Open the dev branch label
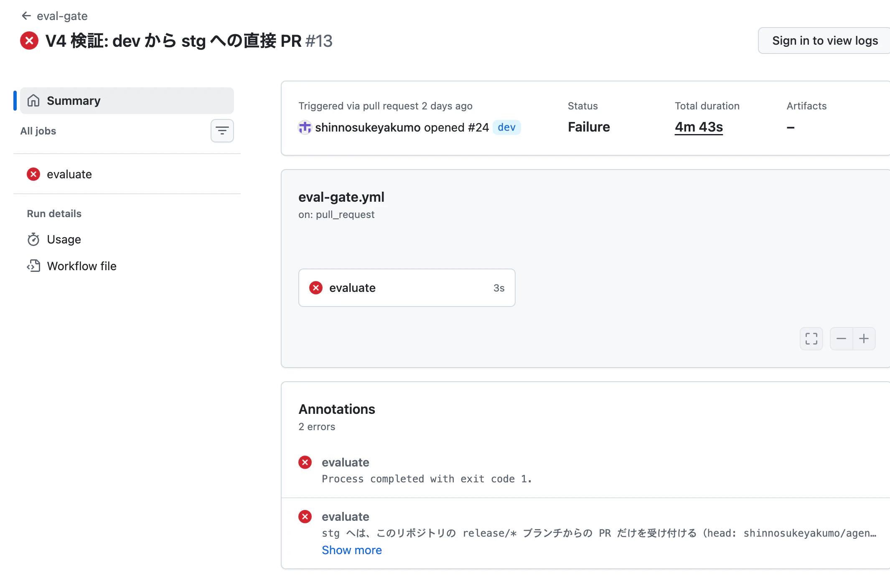 [507, 127]
